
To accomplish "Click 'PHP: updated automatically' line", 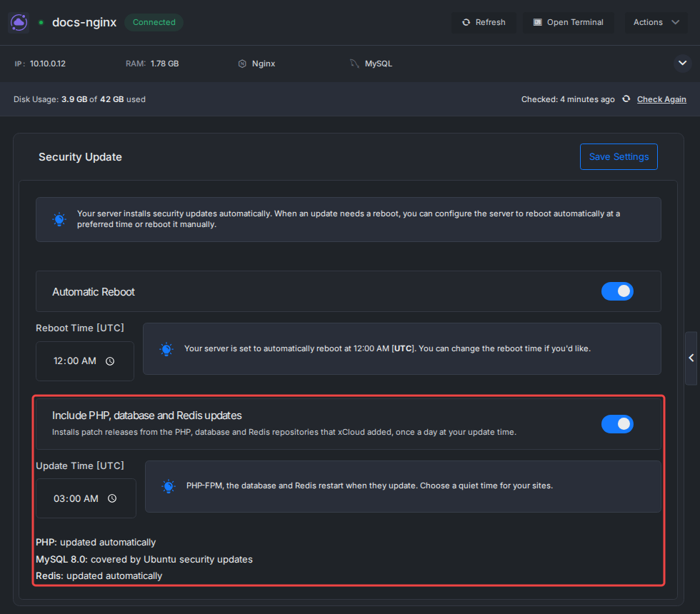I will pyautogui.click(x=96, y=542).
